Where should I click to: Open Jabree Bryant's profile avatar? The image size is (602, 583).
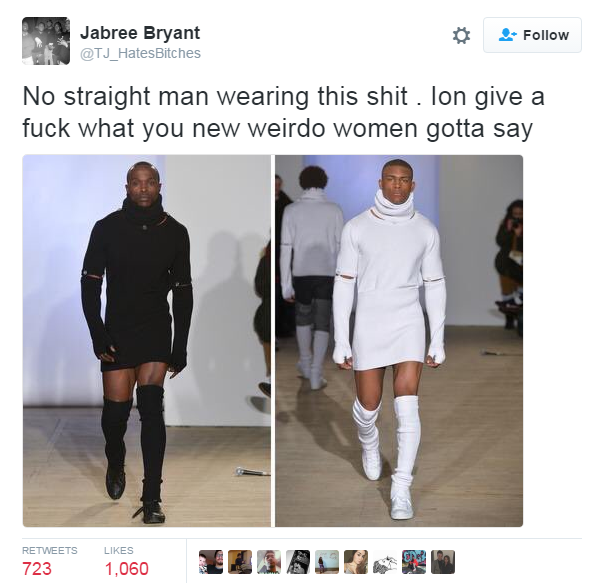pyautogui.click(x=46, y=41)
